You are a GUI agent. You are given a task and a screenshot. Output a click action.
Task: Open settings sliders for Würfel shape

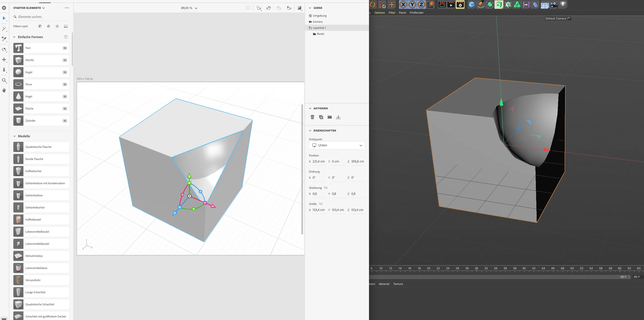point(65,60)
